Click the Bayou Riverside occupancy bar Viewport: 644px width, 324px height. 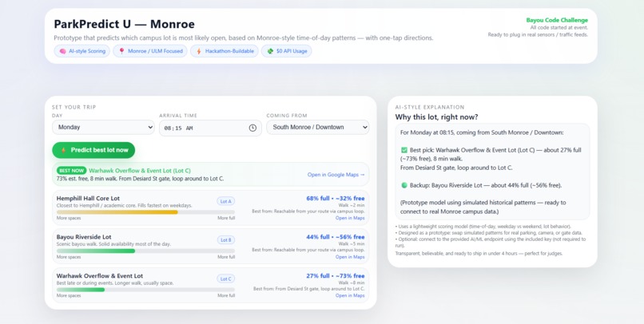[145, 251]
